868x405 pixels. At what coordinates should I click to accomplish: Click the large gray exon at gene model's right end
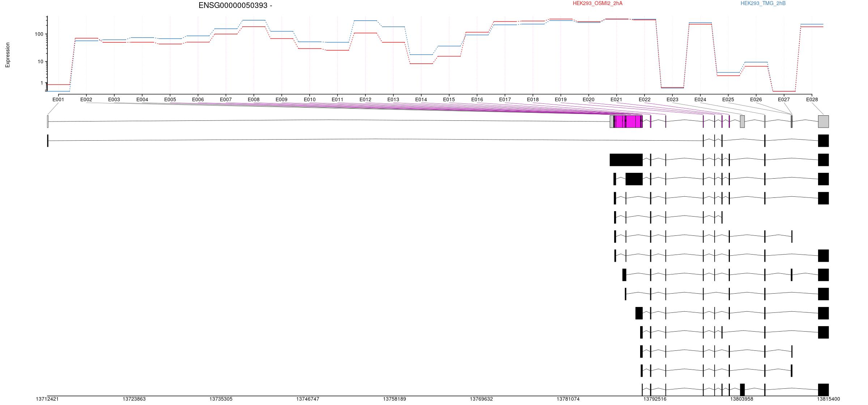tap(824, 121)
